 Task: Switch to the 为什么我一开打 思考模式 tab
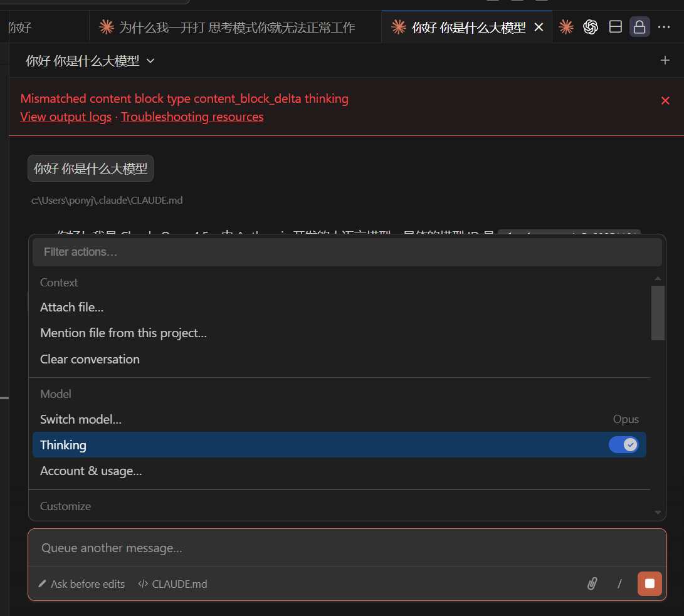pyautogui.click(x=236, y=28)
